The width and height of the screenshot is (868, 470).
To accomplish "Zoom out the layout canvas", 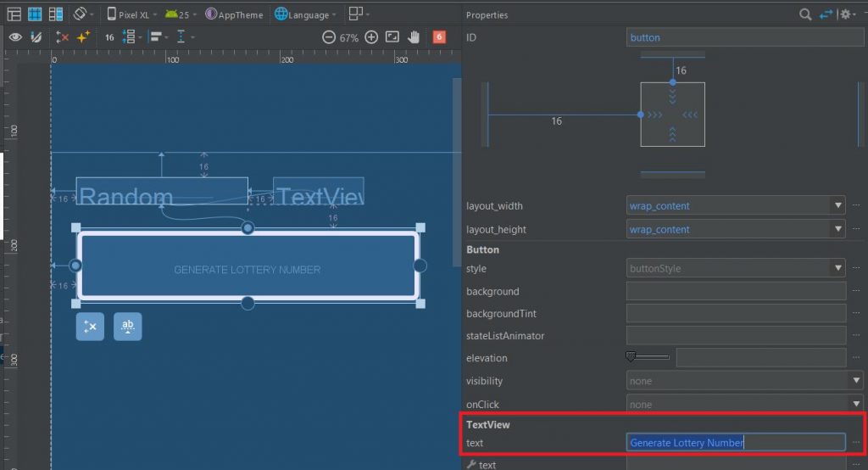I will (x=330, y=37).
